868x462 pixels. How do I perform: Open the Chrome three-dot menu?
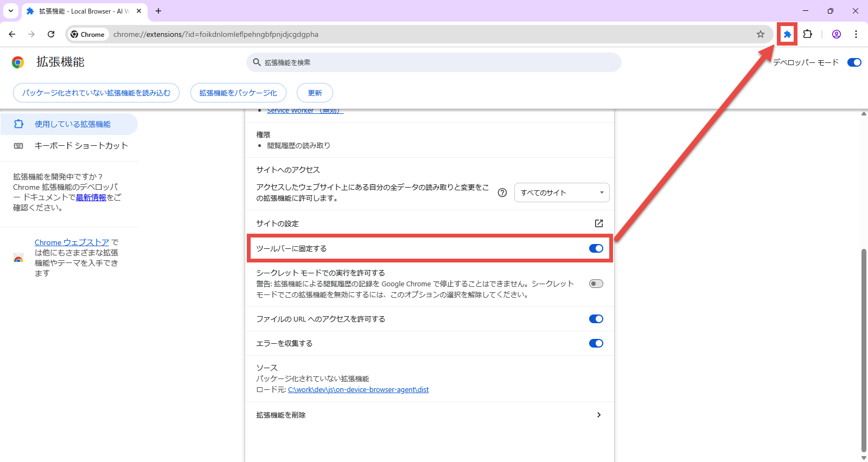(x=856, y=34)
